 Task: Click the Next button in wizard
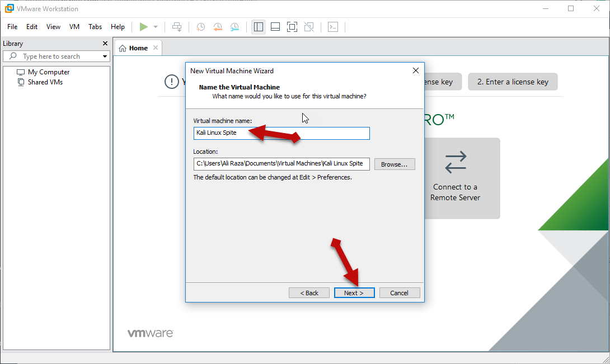click(x=354, y=293)
